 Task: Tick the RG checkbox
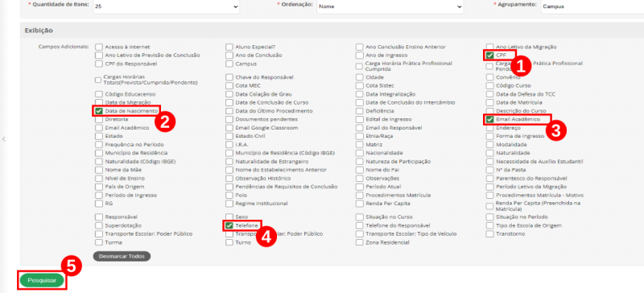(98, 204)
